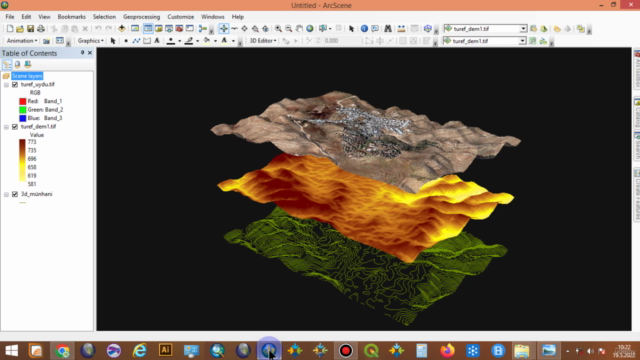
Task: Select Scene layers in Table of Contents
Action: [x=27, y=76]
